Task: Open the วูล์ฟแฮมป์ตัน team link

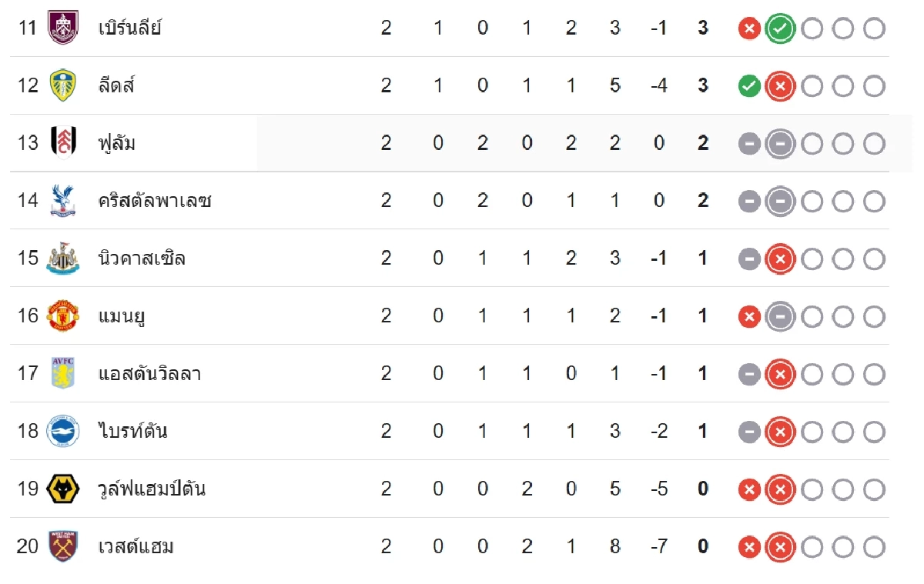Action: point(152,489)
